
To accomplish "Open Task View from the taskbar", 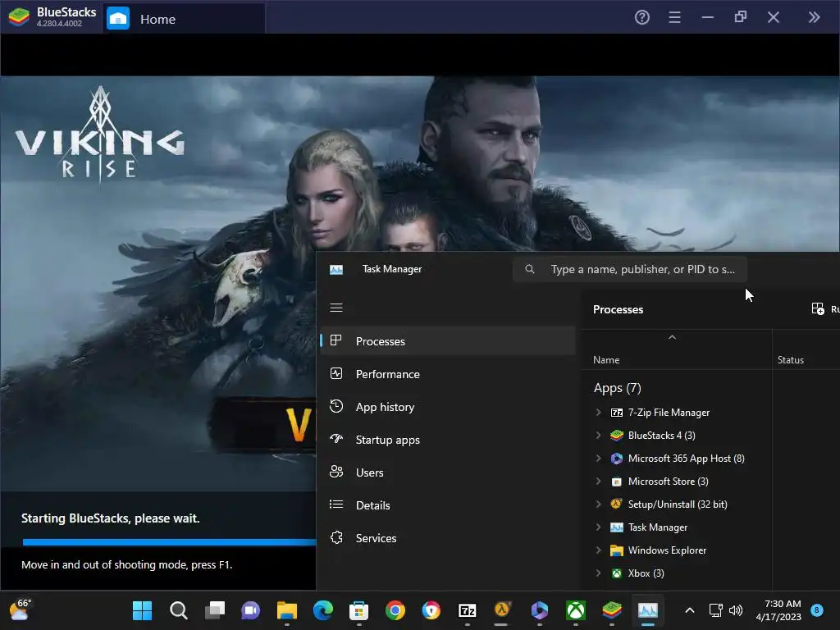I will [x=215, y=610].
